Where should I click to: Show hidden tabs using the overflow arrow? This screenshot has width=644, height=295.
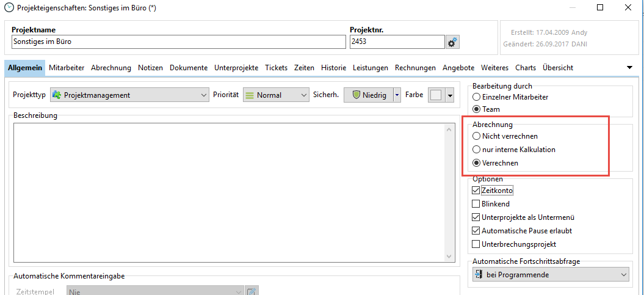point(629,67)
